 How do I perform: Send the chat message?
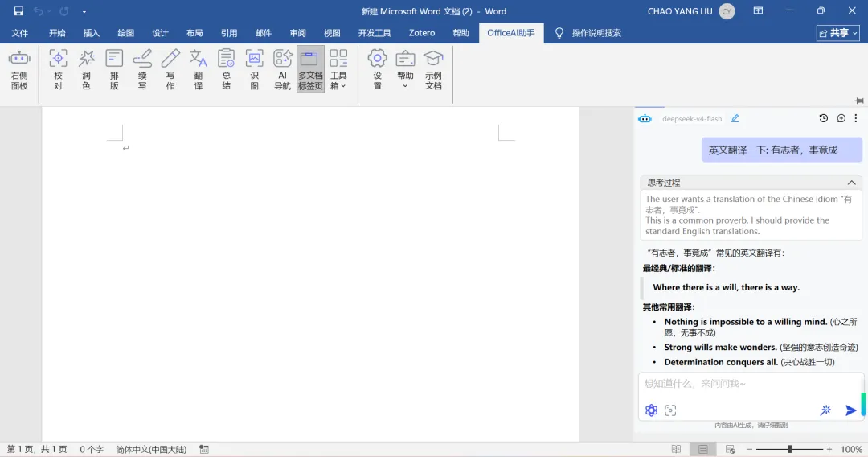click(851, 410)
